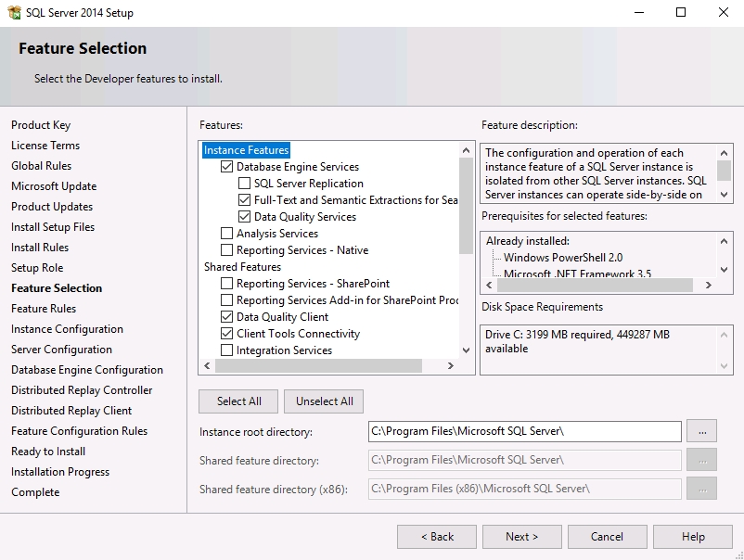The width and height of the screenshot is (744, 560).
Task: Click License Terms step in sidebar
Action: (x=45, y=145)
